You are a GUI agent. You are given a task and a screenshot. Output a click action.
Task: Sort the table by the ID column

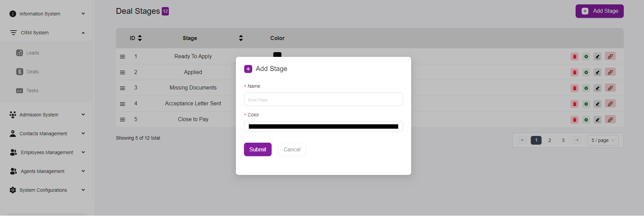pos(140,38)
